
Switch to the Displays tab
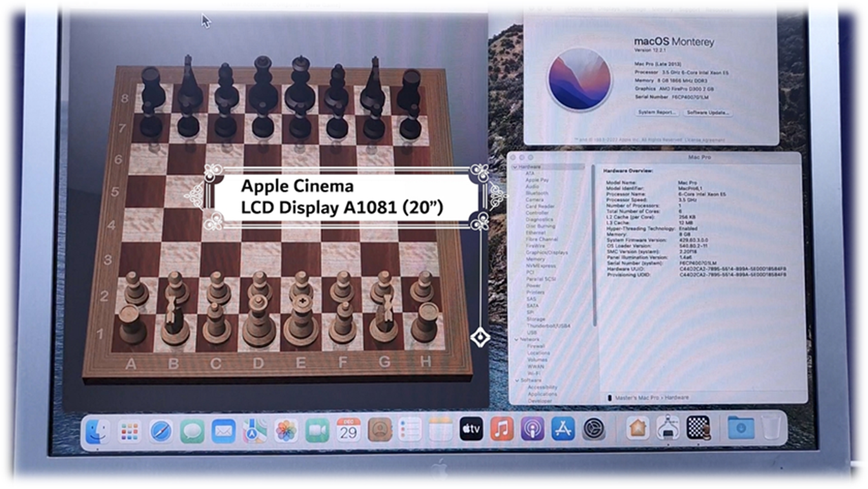(608, 9)
